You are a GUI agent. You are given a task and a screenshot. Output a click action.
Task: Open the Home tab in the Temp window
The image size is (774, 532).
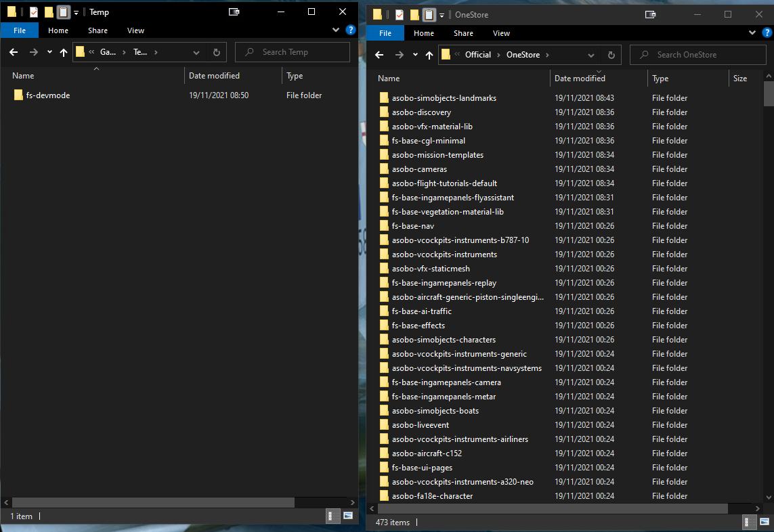58,30
